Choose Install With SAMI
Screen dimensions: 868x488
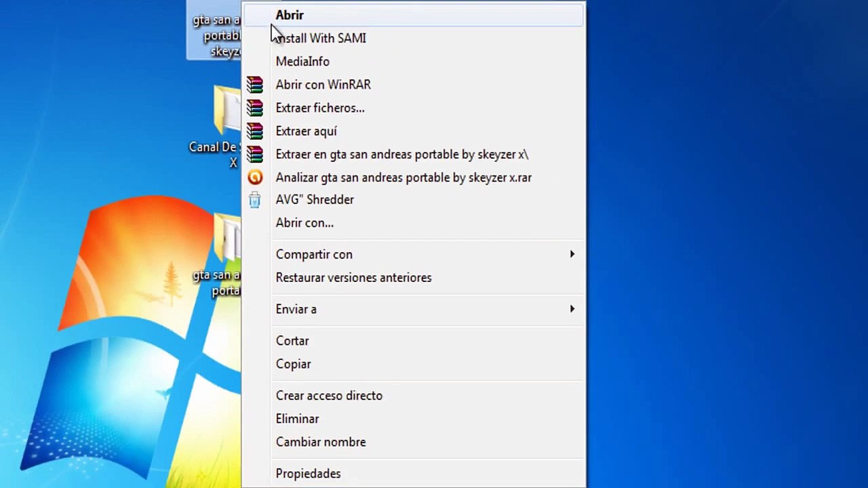[413, 38]
